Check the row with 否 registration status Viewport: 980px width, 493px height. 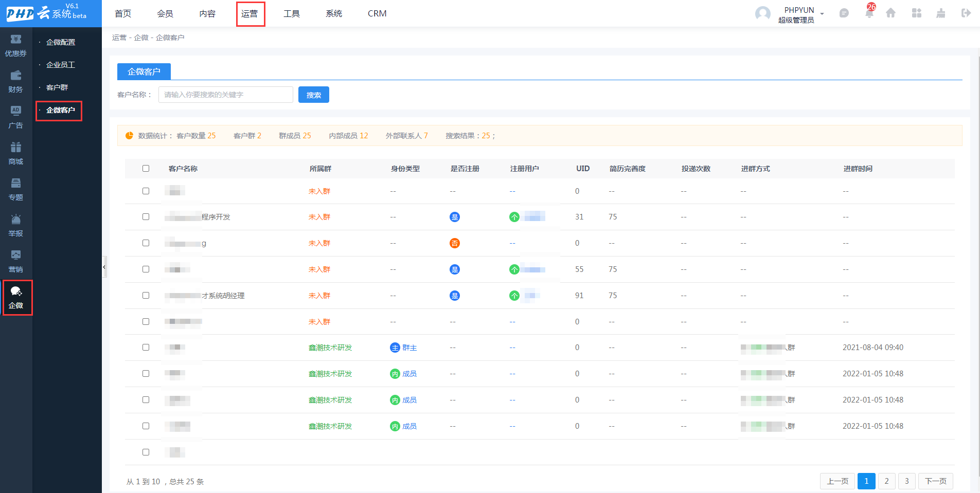[x=146, y=243]
